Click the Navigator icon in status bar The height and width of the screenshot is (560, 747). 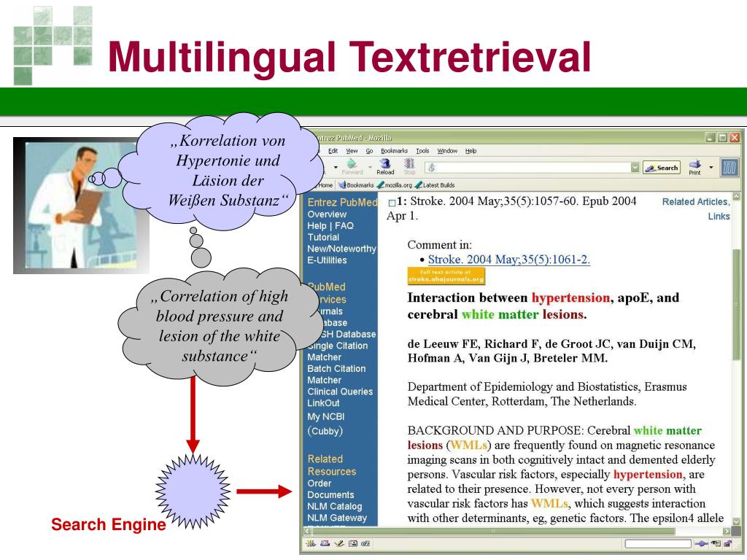[311, 543]
